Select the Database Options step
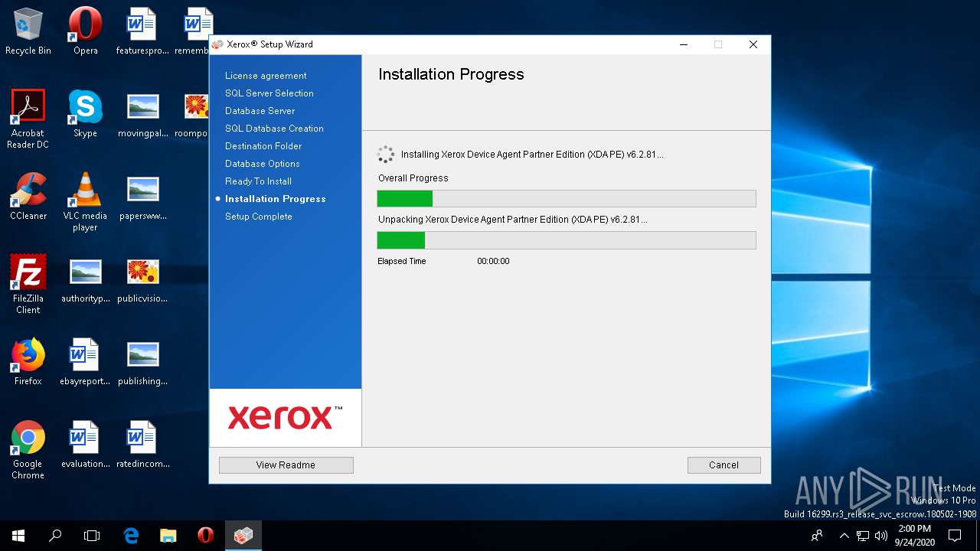This screenshot has width=980, height=551. click(x=263, y=164)
